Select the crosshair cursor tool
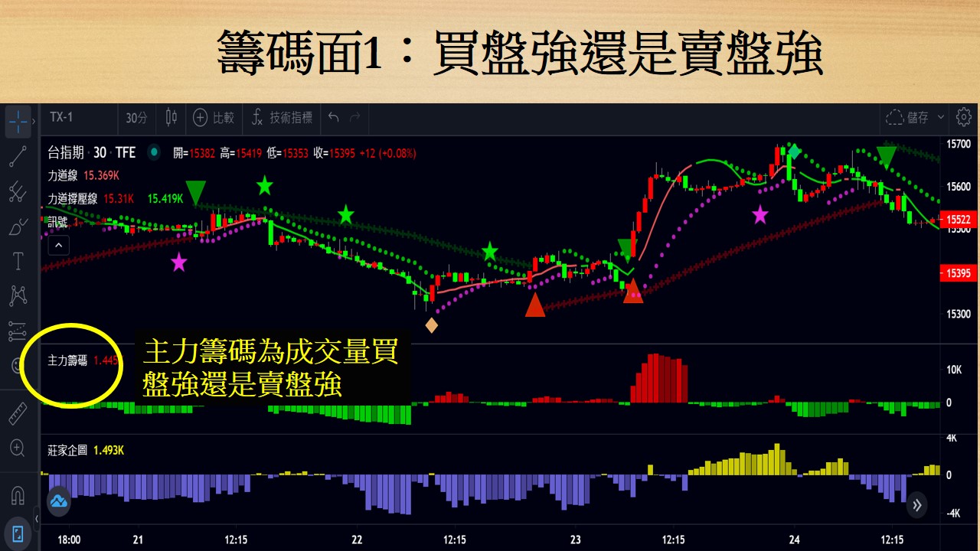This screenshot has width=980, height=551. [17, 122]
